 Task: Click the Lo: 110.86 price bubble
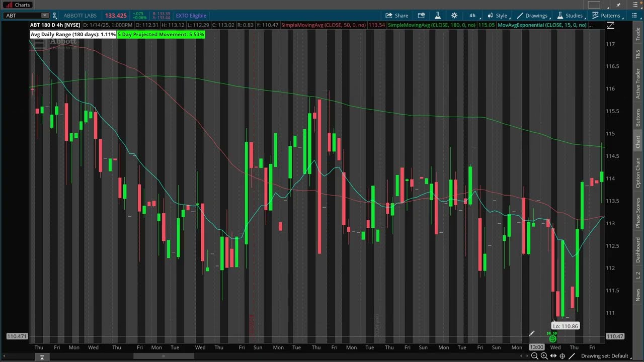(565, 326)
